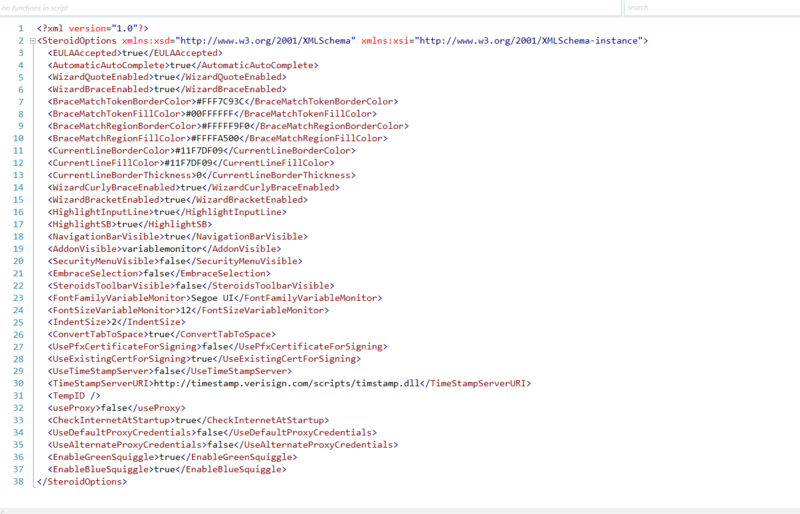The image size is (800, 514).
Task: Click the CheckInternetAtStartup line
Action: coord(188,420)
